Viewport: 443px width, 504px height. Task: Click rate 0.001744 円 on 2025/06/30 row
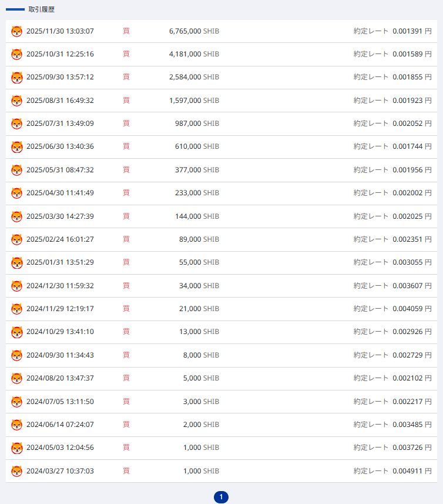pos(412,147)
